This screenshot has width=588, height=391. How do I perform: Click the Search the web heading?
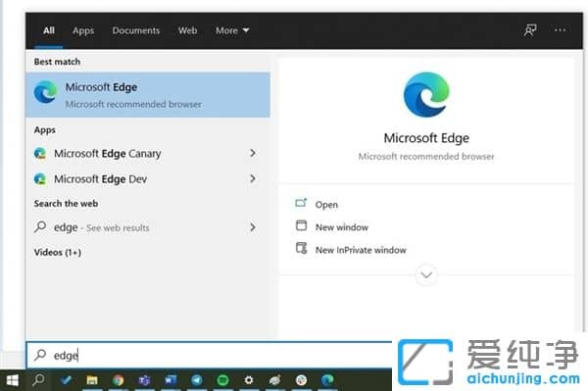66,204
